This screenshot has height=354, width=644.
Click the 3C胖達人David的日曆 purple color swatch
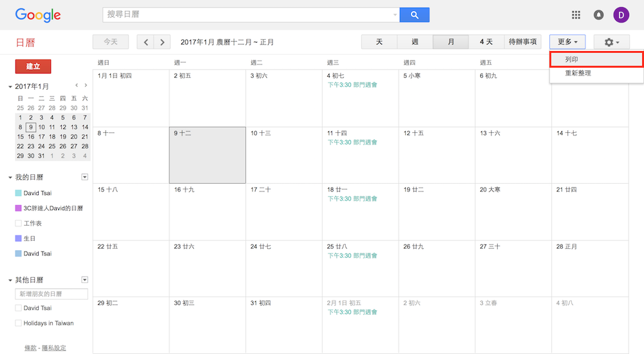point(19,208)
